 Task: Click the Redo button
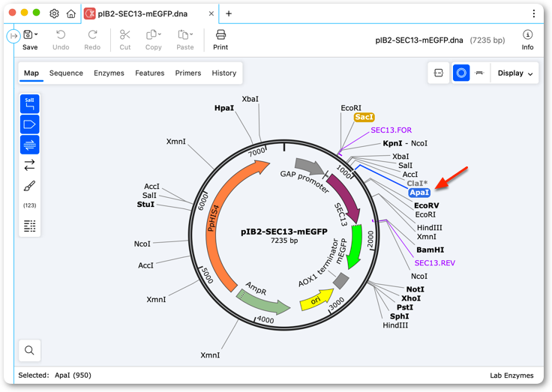click(x=92, y=40)
